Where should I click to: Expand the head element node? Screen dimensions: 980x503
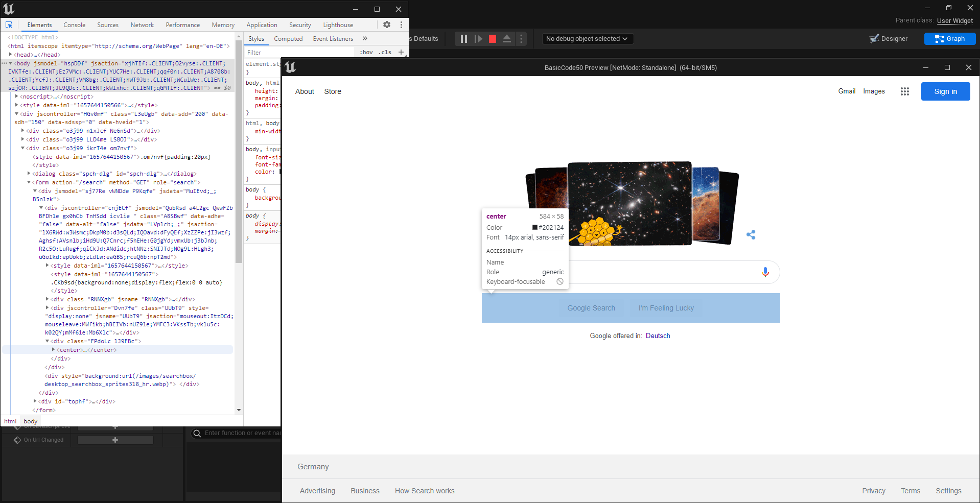10,54
